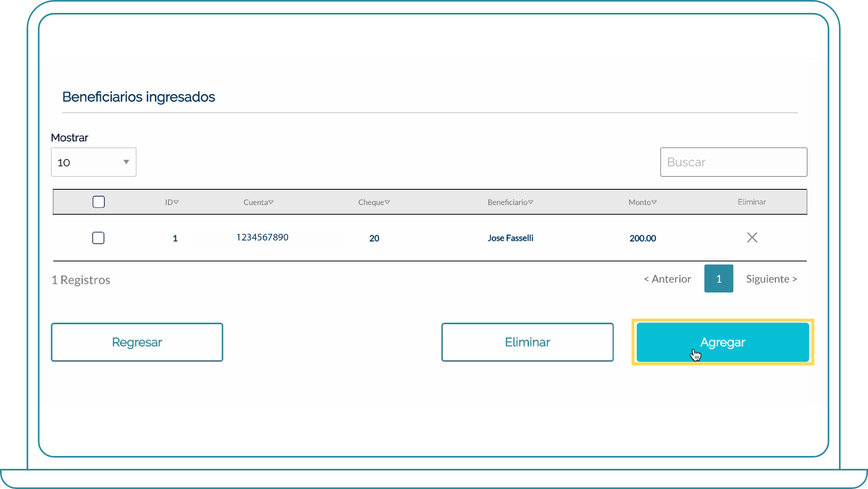868x489 pixels.
Task: Sort by the Cuenta column header
Action: 258,202
